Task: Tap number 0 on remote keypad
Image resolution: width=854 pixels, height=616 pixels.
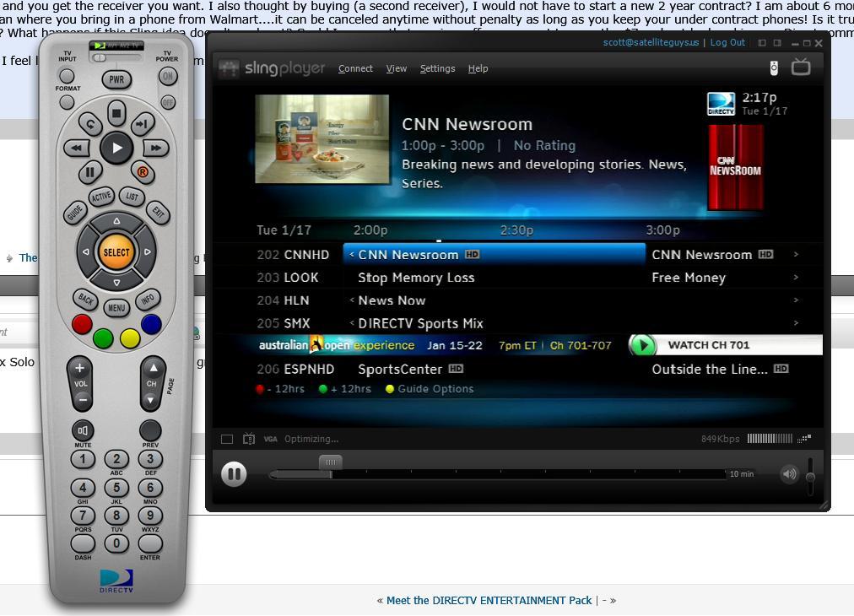Action: coord(116,543)
